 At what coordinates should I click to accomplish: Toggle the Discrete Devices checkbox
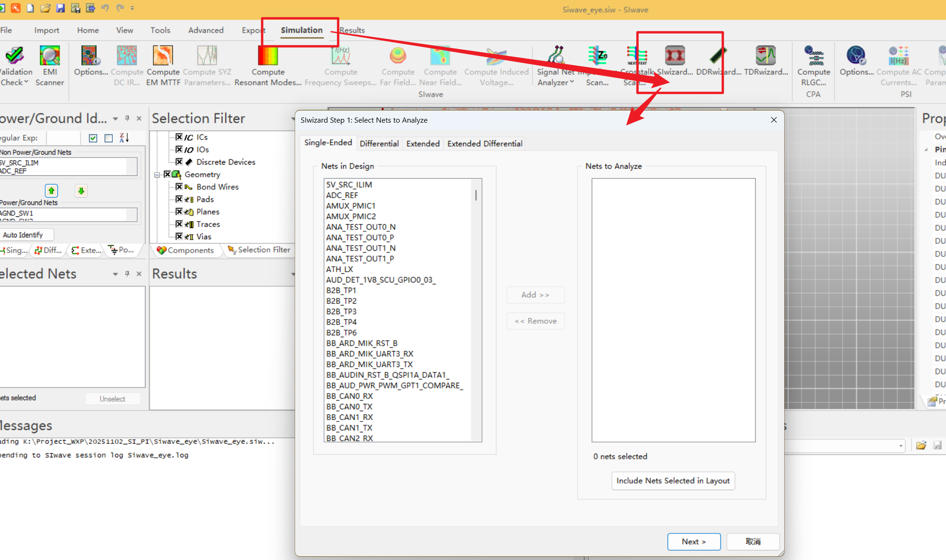[x=179, y=162]
